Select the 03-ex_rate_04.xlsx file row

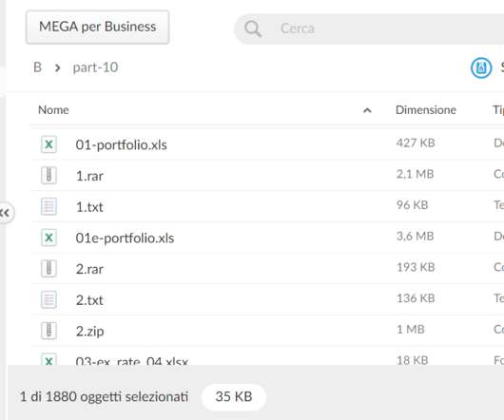tap(267, 357)
